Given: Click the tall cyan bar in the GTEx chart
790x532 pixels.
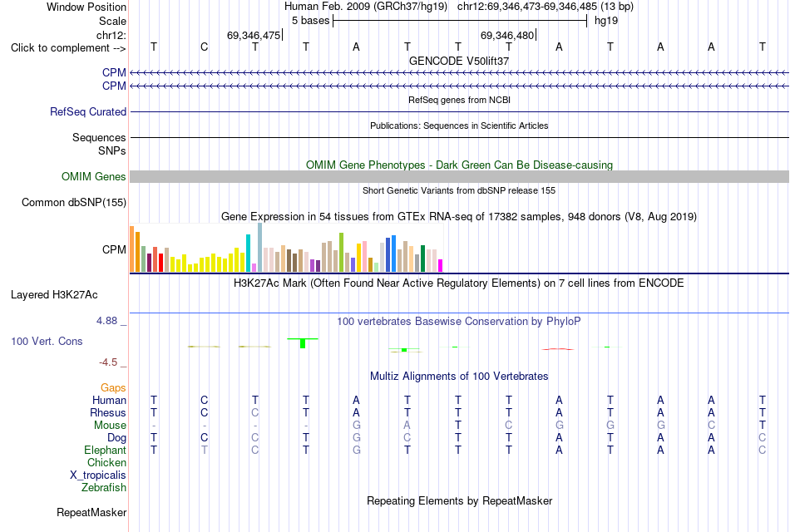Looking at the screenshot, I should (x=249, y=253).
